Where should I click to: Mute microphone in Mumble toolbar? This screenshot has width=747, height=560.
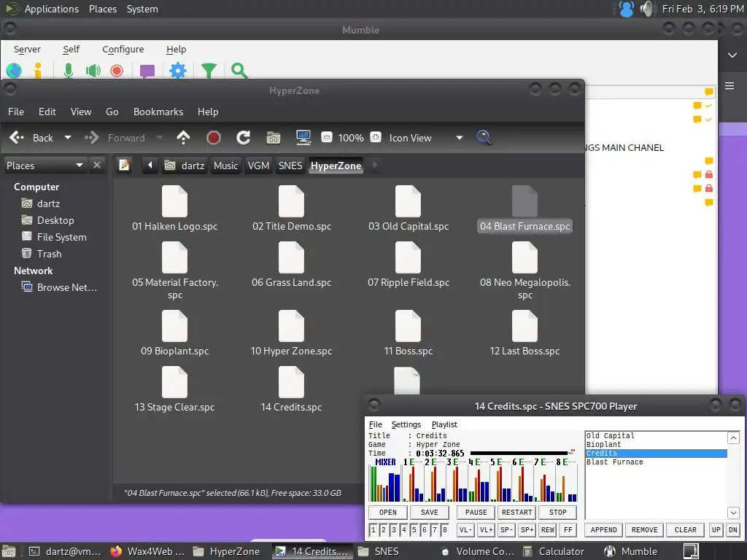point(69,71)
